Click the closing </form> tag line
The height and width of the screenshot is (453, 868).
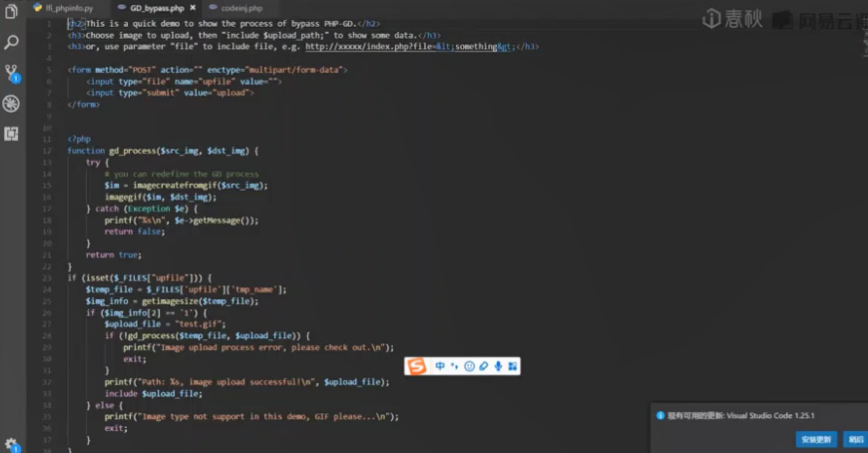(84, 105)
